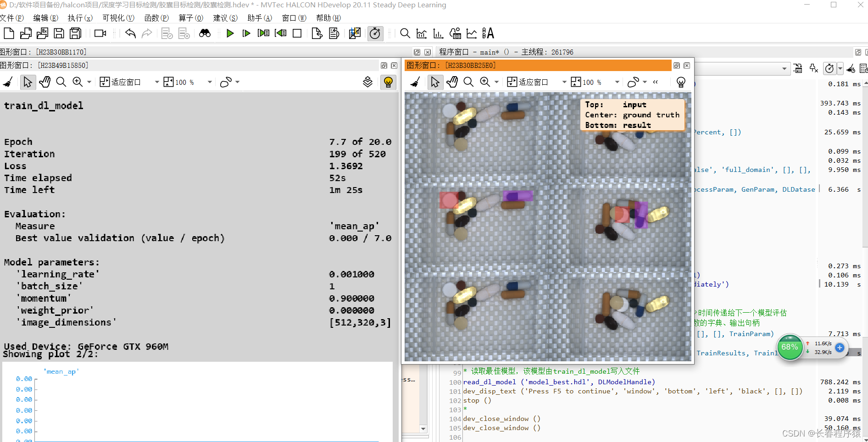Select magnifier tool in right graphics window
Screen dimensions: 868x442
468,82
